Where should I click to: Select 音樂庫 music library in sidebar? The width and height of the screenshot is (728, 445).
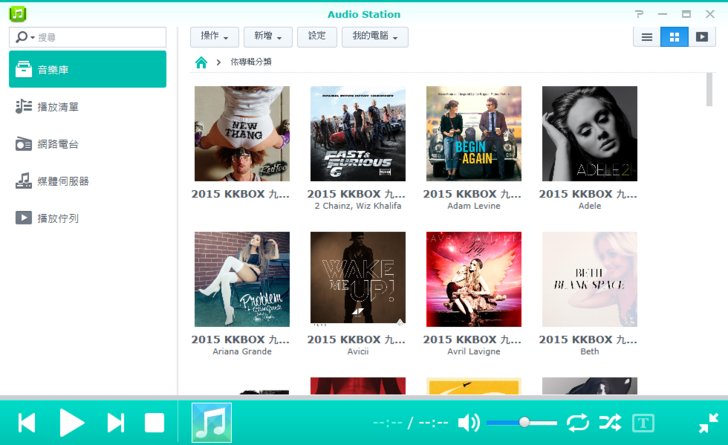click(88, 69)
